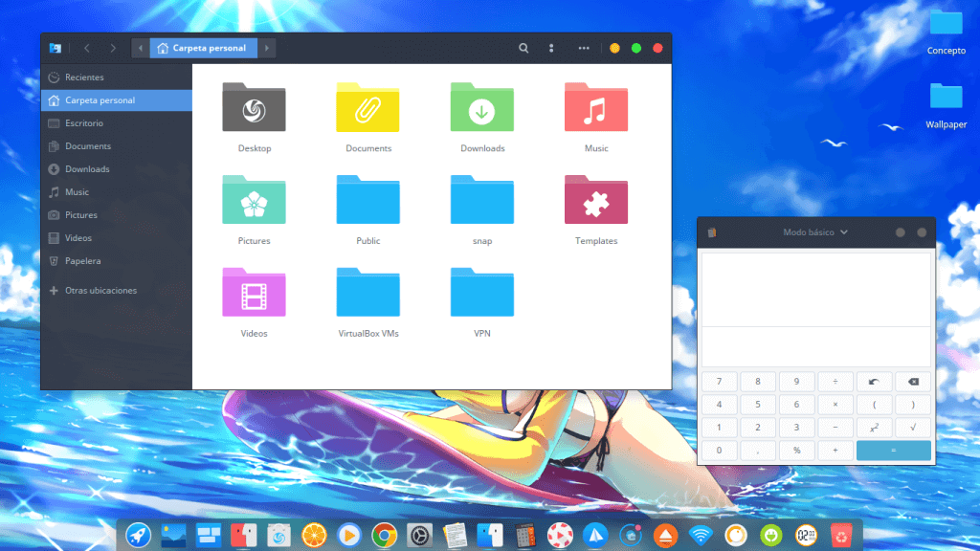Viewport: 980px width, 551px height.
Task: Select Pictures in the sidebar
Action: coord(116,215)
